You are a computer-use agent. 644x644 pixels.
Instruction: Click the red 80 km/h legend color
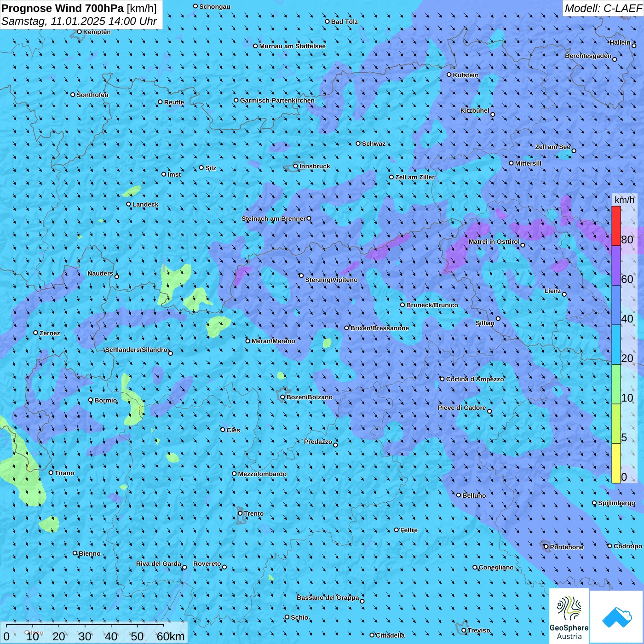pos(616,226)
